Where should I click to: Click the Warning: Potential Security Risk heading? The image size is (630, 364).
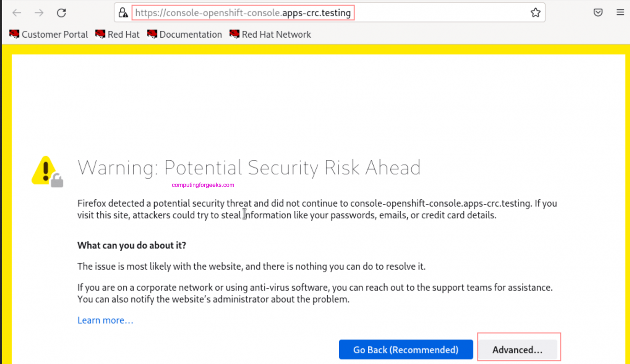tap(249, 168)
